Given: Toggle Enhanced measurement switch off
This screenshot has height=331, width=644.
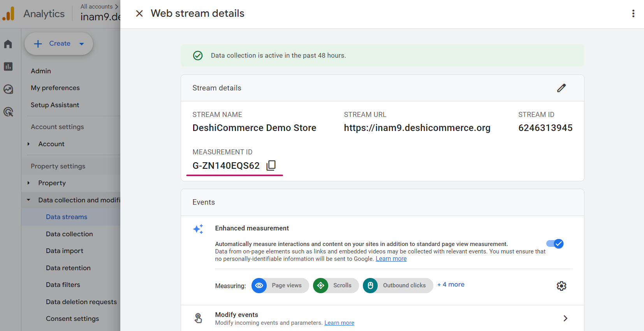Looking at the screenshot, I should (555, 244).
